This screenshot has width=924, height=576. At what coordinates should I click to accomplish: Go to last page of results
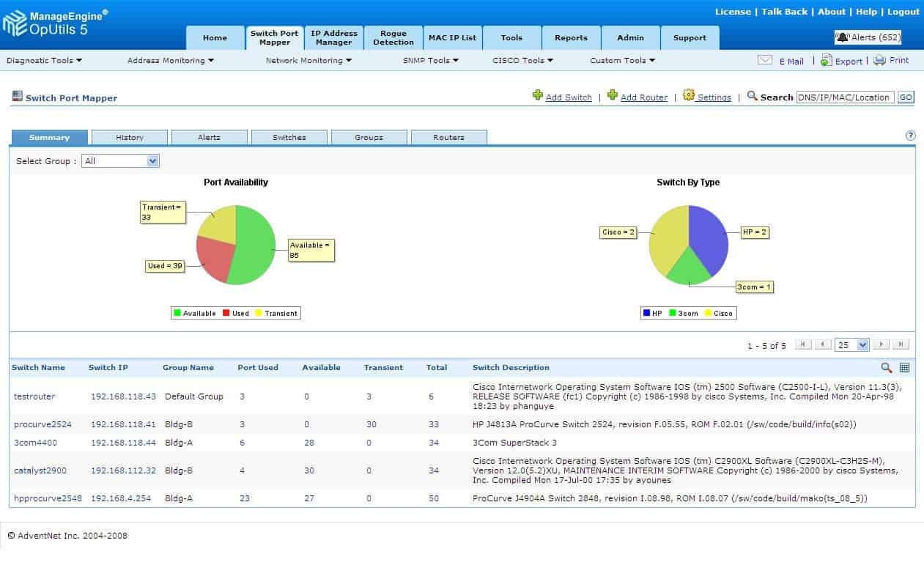pyautogui.click(x=901, y=344)
